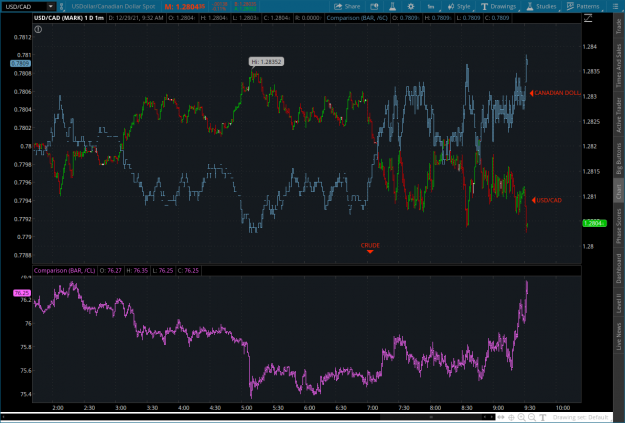Image resolution: width=625 pixels, height=423 pixels.
Task: Click the symbol link icon beside the USD/CAD box
Action: point(61,6)
